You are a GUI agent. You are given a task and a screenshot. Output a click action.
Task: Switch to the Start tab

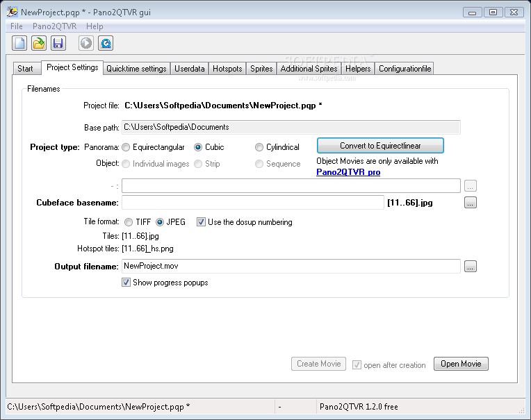26,69
